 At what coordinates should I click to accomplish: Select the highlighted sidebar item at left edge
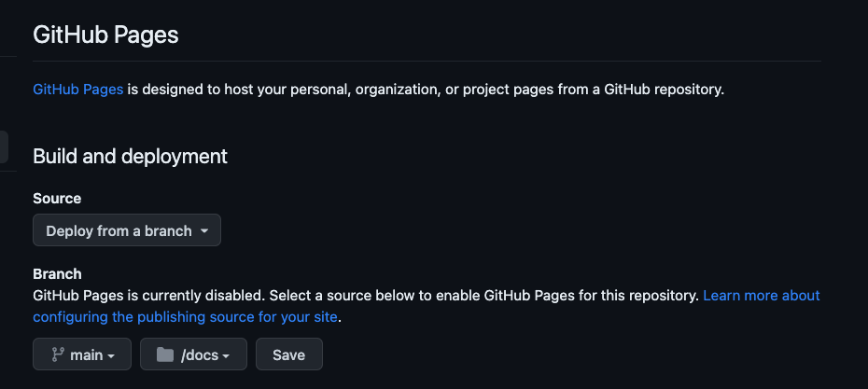coord(4,147)
